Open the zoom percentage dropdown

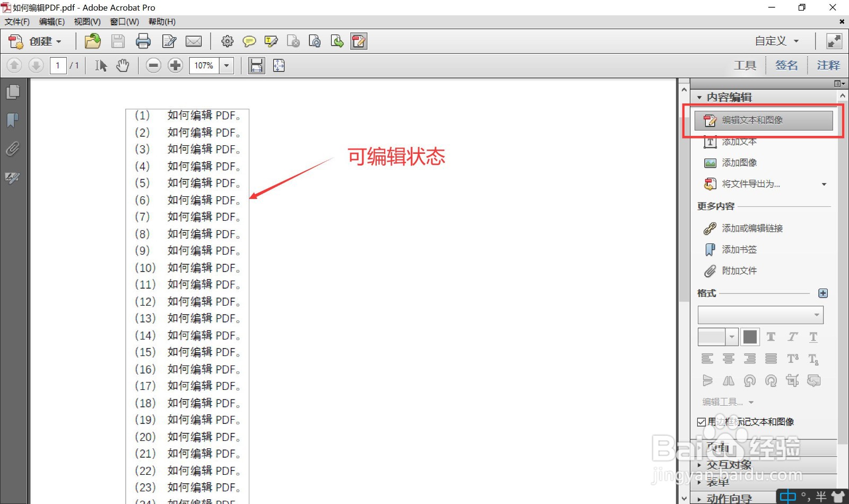226,65
